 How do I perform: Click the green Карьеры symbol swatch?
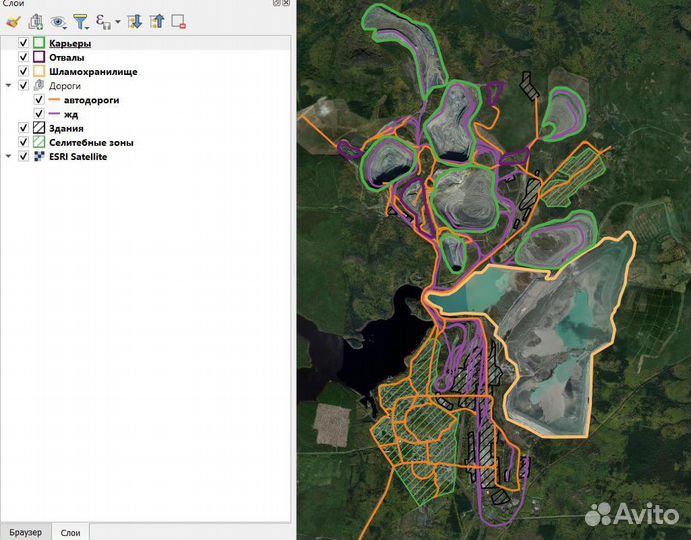39,43
